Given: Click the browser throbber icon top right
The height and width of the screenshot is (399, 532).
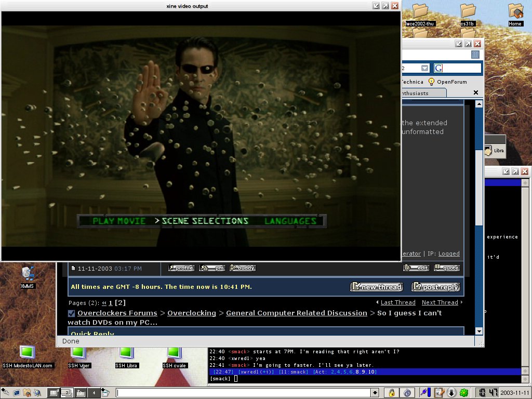Looking at the screenshot, I should [x=475, y=54].
